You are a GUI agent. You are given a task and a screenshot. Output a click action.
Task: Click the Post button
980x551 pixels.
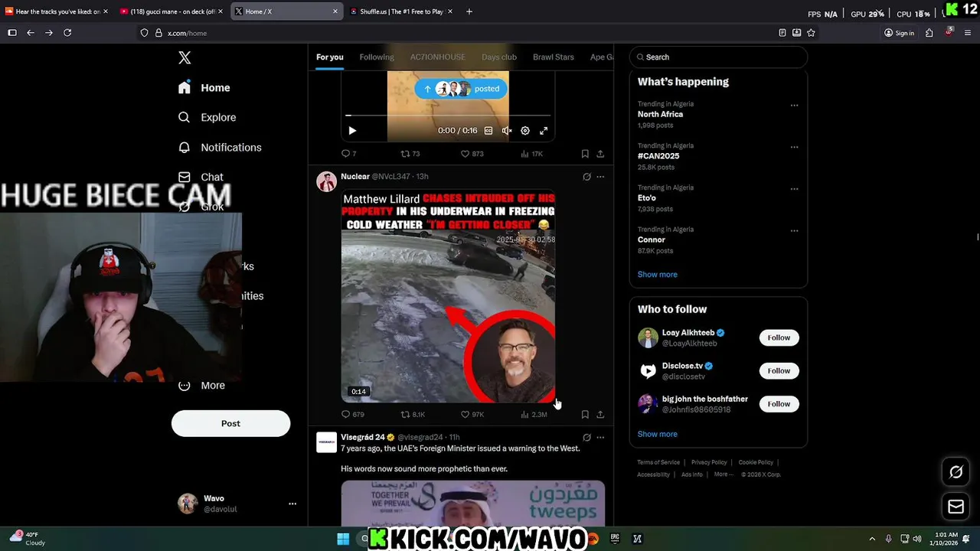pos(230,423)
